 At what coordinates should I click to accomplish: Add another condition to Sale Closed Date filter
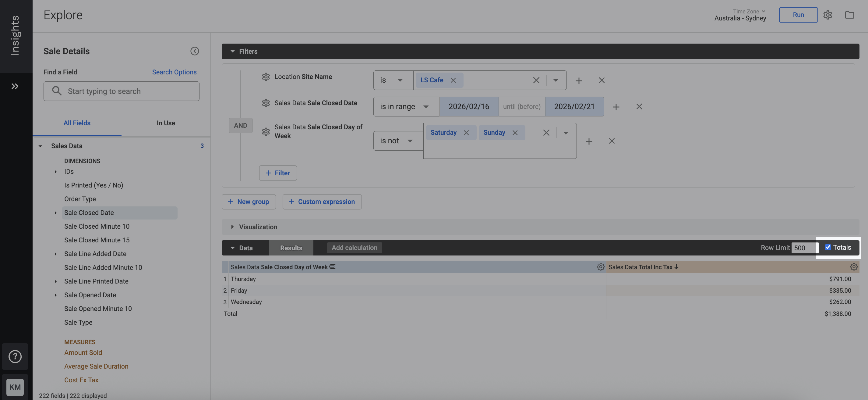pyautogui.click(x=616, y=107)
